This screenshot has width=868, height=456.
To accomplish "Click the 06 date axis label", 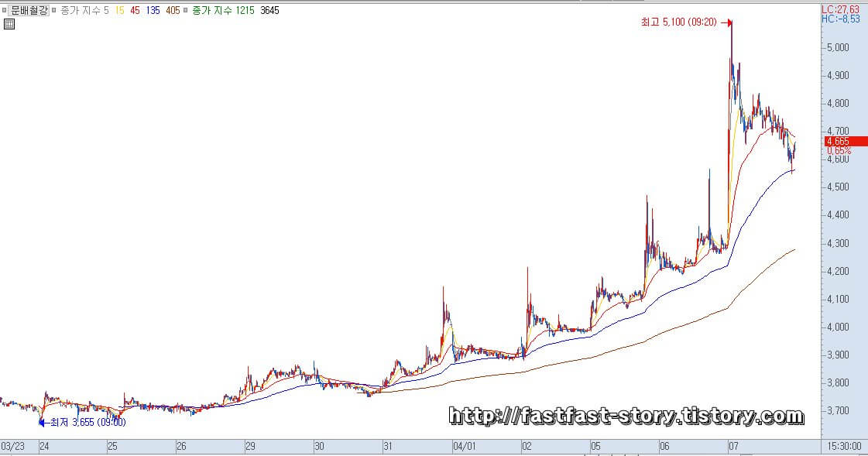I will coord(664,446).
